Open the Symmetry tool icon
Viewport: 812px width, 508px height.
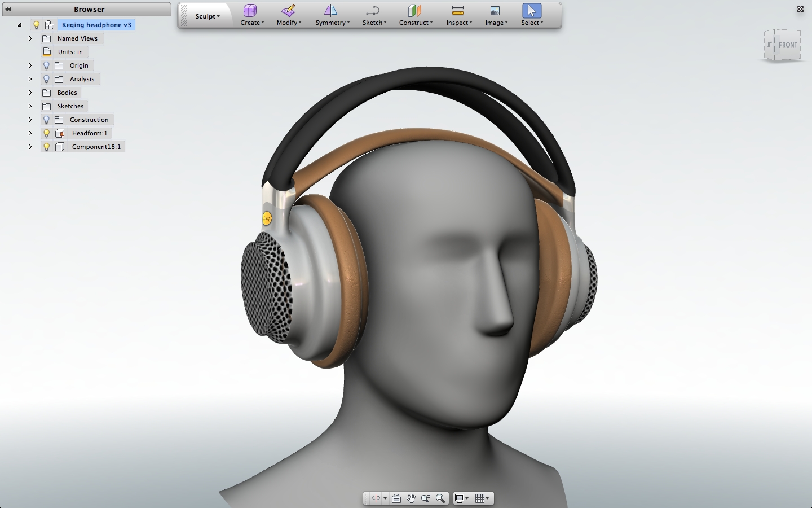[x=330, y=11]
